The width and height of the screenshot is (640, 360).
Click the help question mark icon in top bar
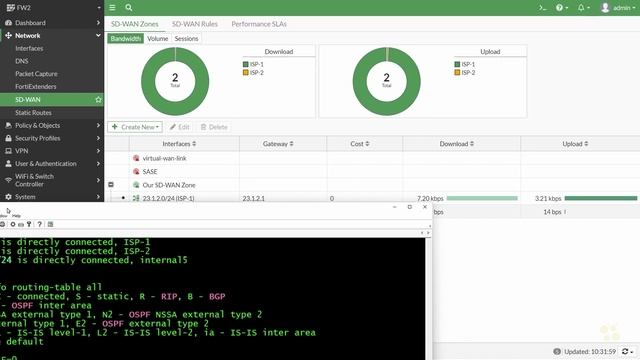(x=559, y=8)
